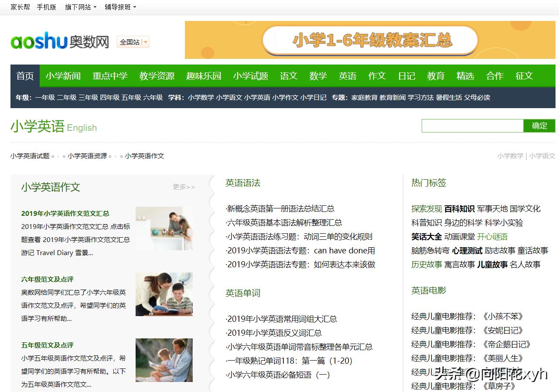The image size is (559, 392).
Task: Switch to the 英语 navigation tab
Action: pyautogui.click(x=348, y=75)
